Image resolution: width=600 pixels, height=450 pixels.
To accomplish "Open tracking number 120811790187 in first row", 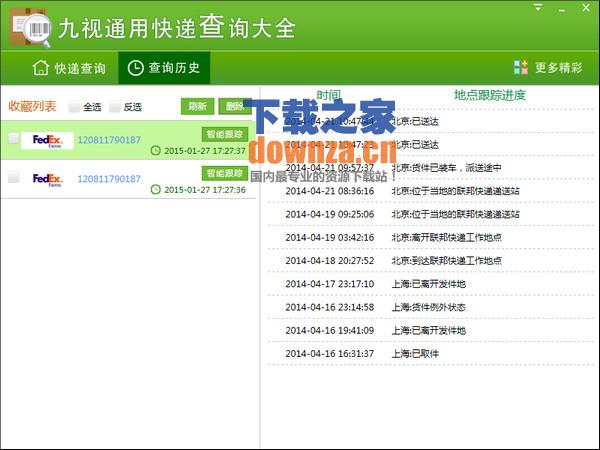I will click(109, 141).
